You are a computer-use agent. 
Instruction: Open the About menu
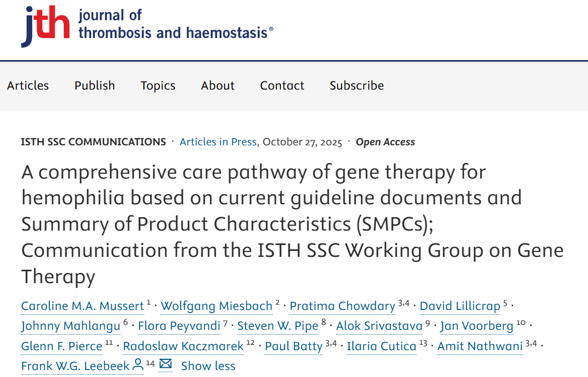217,85
